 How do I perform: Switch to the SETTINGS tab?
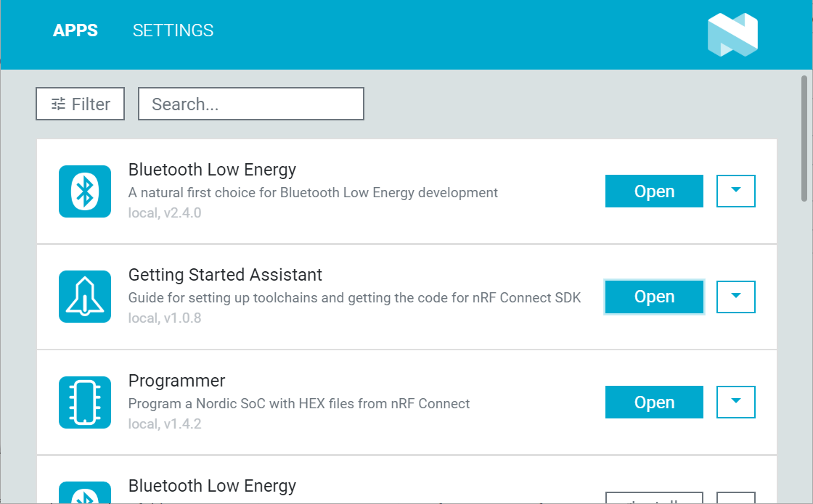click(173, 30)
